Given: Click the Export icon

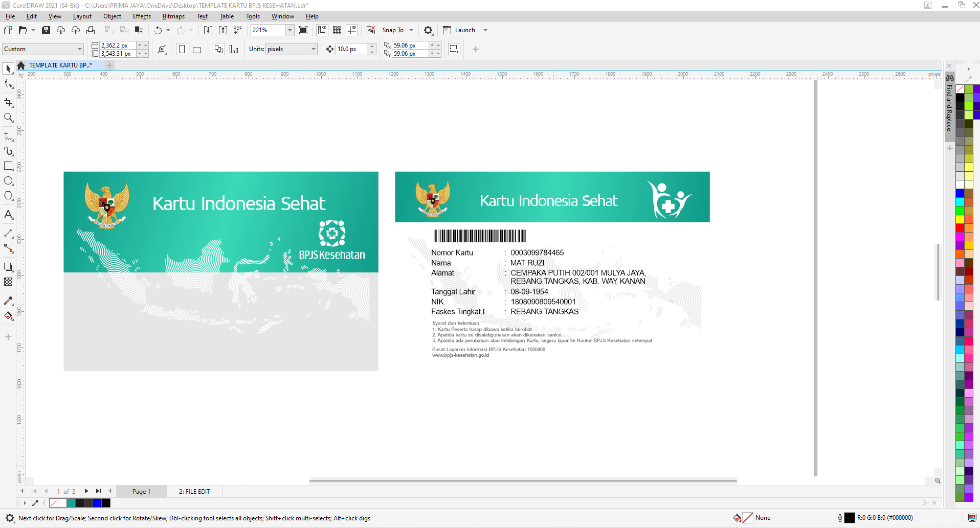Looking at the screenshot, I should [223, 30].
